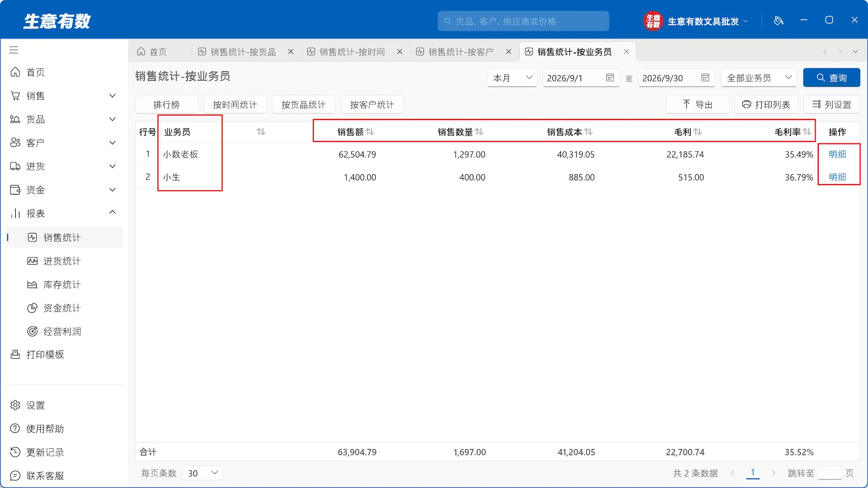
Task: Click the 打印列表 button
Action: coord(766,104)
